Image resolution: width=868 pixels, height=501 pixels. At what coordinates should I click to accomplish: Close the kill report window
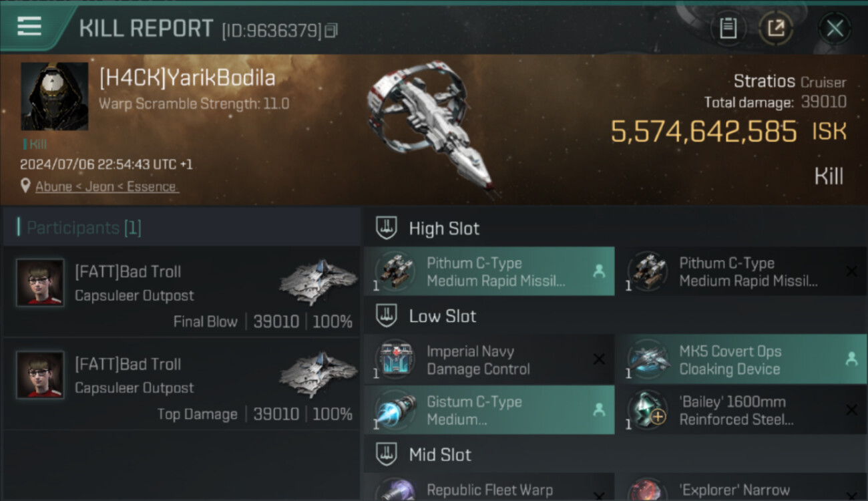coord(835,28)
